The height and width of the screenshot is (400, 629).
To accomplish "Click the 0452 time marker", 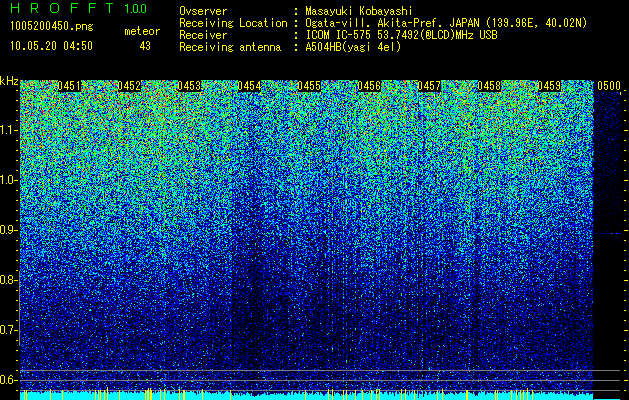I will [129, 86].
